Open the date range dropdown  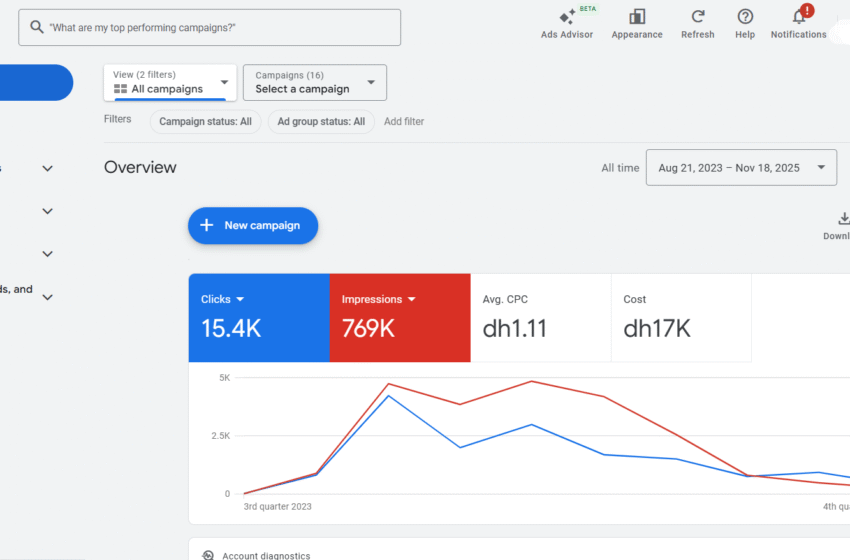click(x=741, y=168)
